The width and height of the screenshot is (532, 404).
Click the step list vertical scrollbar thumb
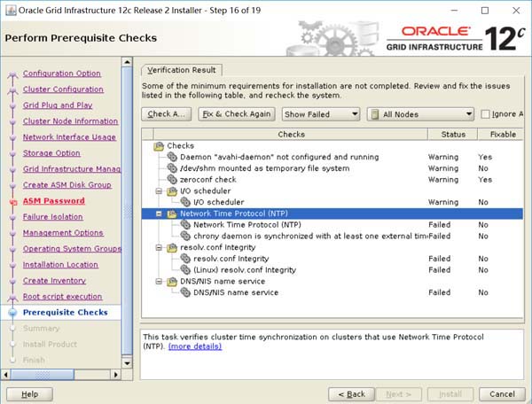pyautogui.click(x=127, y=211)
